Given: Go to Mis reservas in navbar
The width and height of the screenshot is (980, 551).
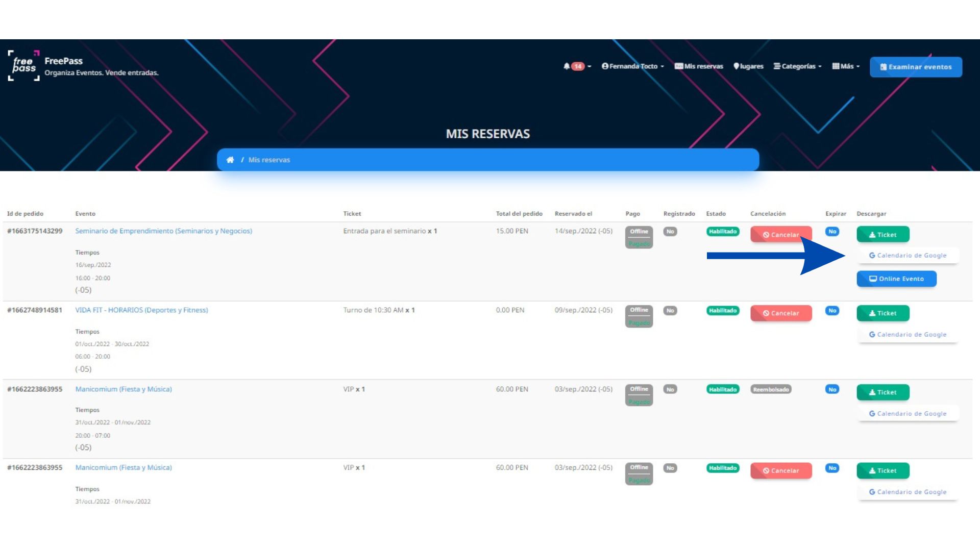Looking at the screenshot, I should 699,66.
